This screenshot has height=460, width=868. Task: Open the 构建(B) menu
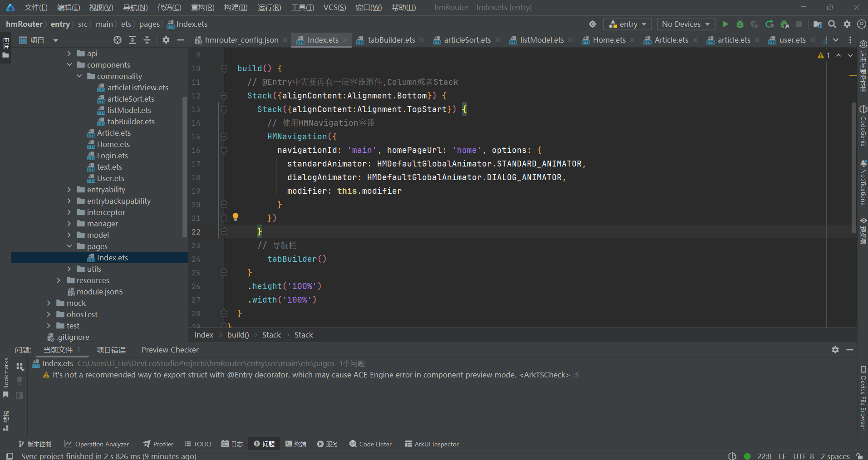235,7
